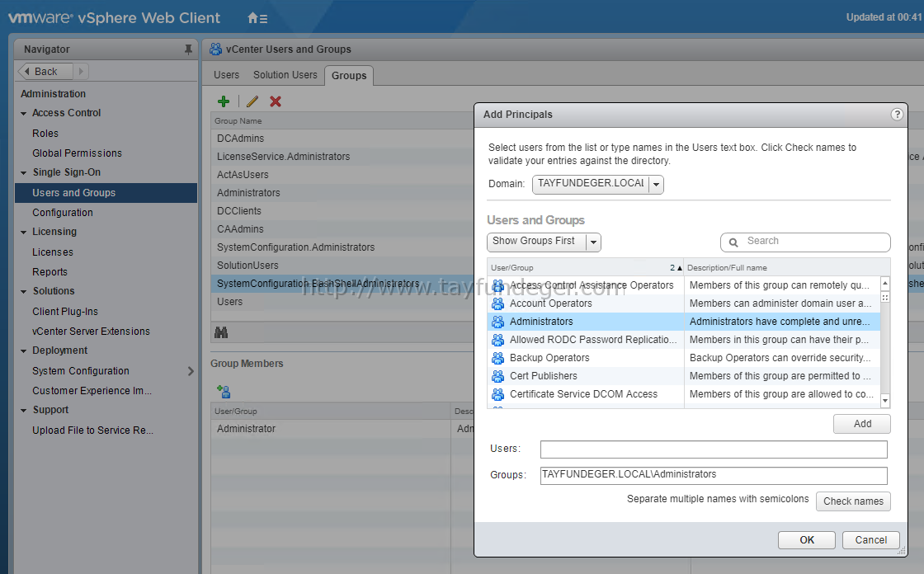Switch to the Solution Users tab

(285, 75)
